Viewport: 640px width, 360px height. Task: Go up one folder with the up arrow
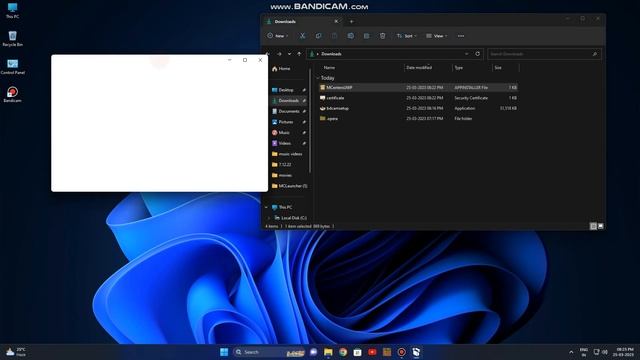coord(299,54)
